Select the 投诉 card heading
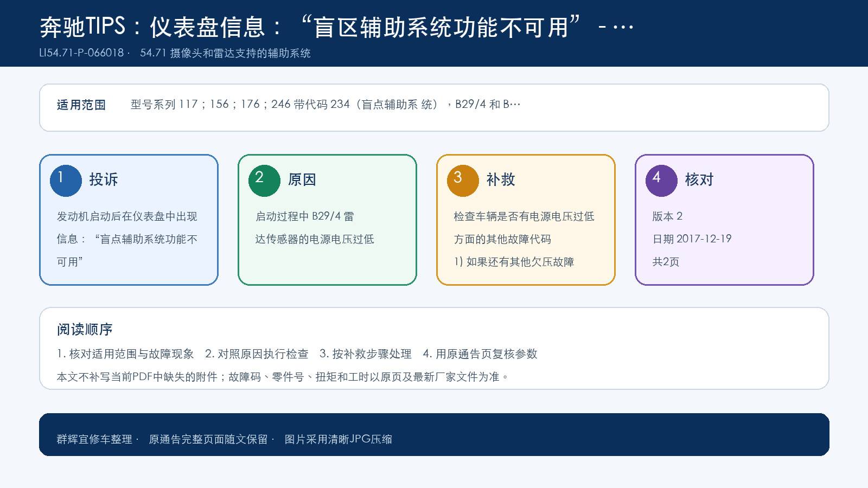The height and width of the screenshot is (488, 868). 104,179
